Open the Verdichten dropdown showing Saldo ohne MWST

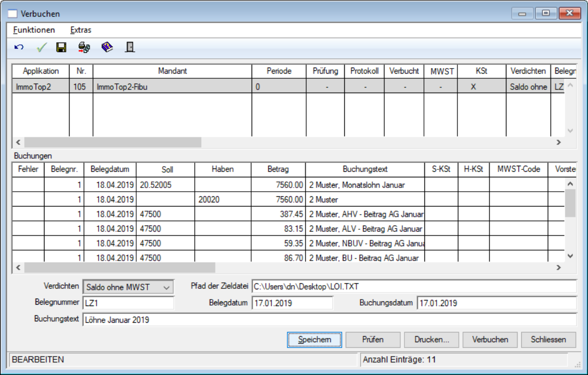128,287
